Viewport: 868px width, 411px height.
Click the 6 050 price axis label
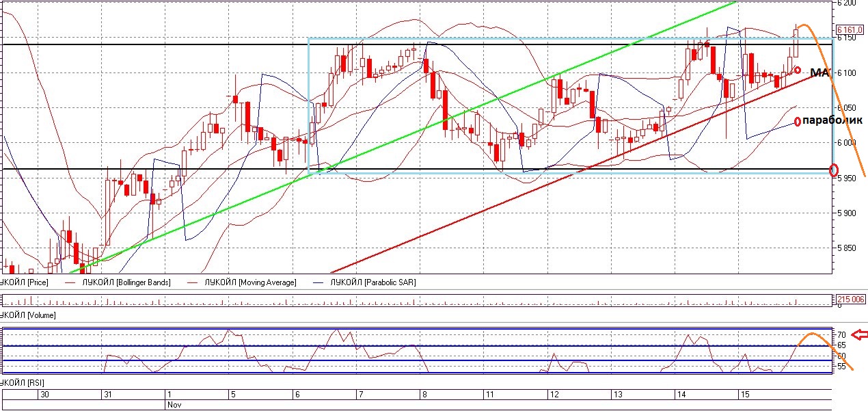[848, 107]
